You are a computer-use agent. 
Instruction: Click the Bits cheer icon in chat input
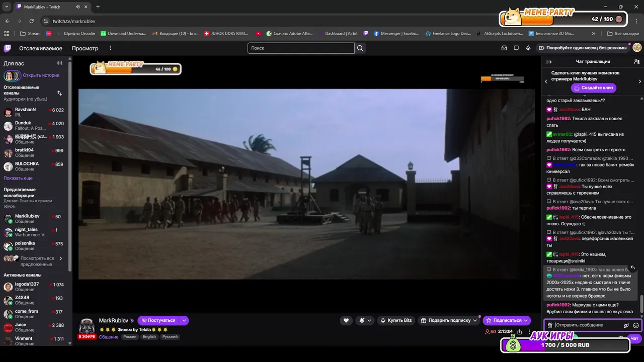626,325
